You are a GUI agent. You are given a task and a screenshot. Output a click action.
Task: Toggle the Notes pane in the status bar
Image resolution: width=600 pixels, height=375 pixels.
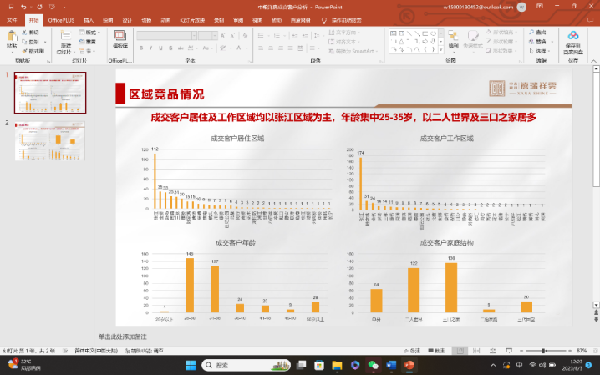(x=412, y=350)
